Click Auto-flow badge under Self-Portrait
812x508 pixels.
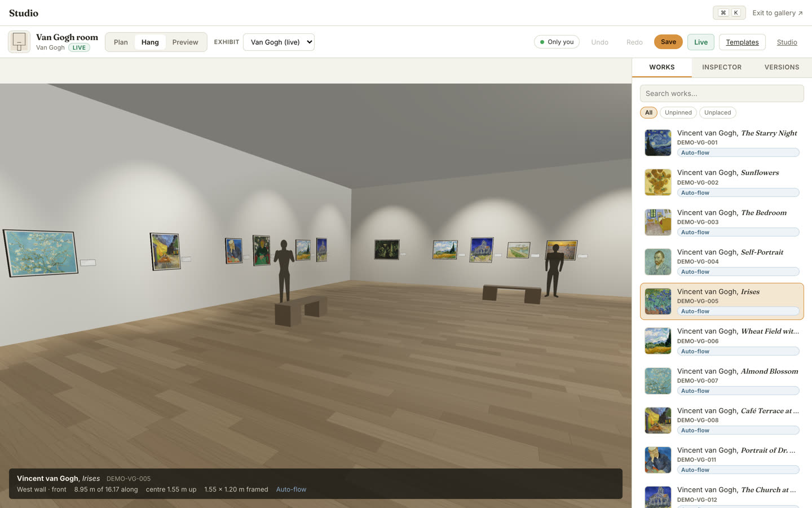(738, 271)
